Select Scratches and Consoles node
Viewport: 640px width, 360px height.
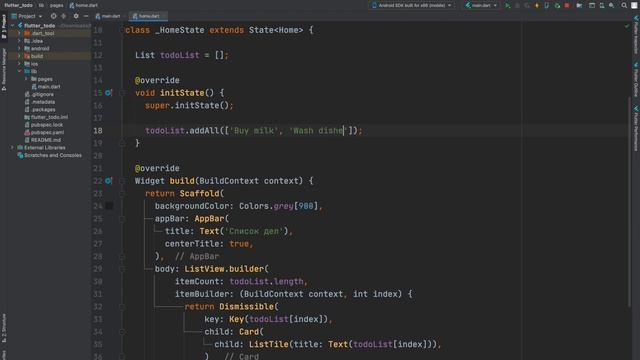click(53, 156)
